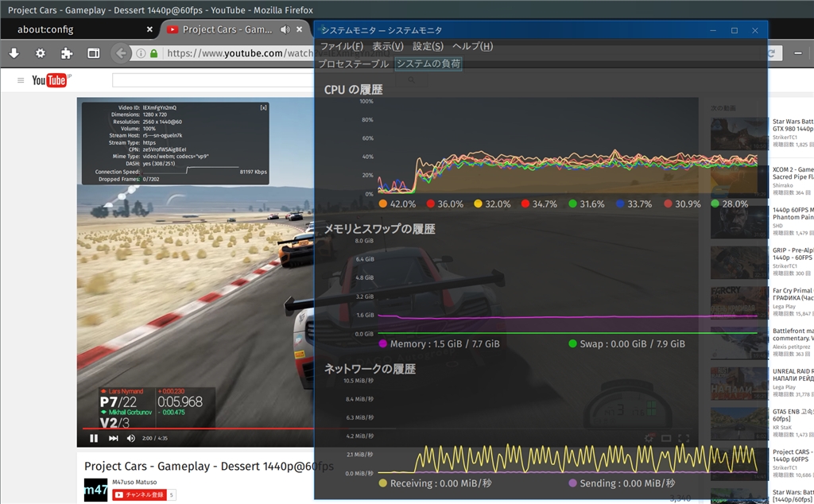This screenshot has height=504, width=814.
Task: Toggle theater mode in video player
Action: [x=666, y=438]
